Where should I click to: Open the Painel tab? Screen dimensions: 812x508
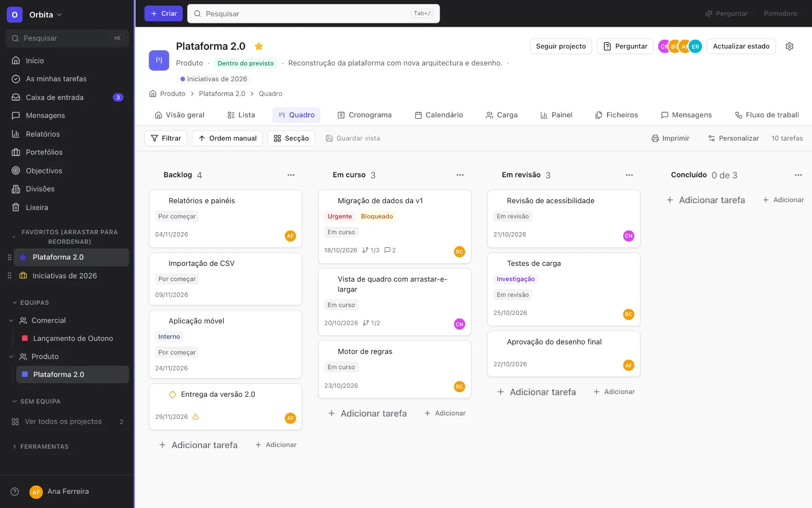coord(556,115)
